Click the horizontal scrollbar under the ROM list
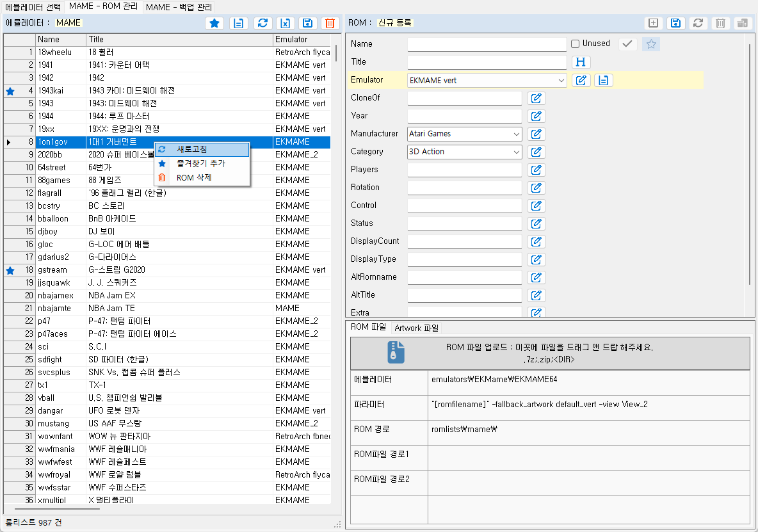This screenshot has width=758, height=532. pyautogui.click(x=57, y=508)
